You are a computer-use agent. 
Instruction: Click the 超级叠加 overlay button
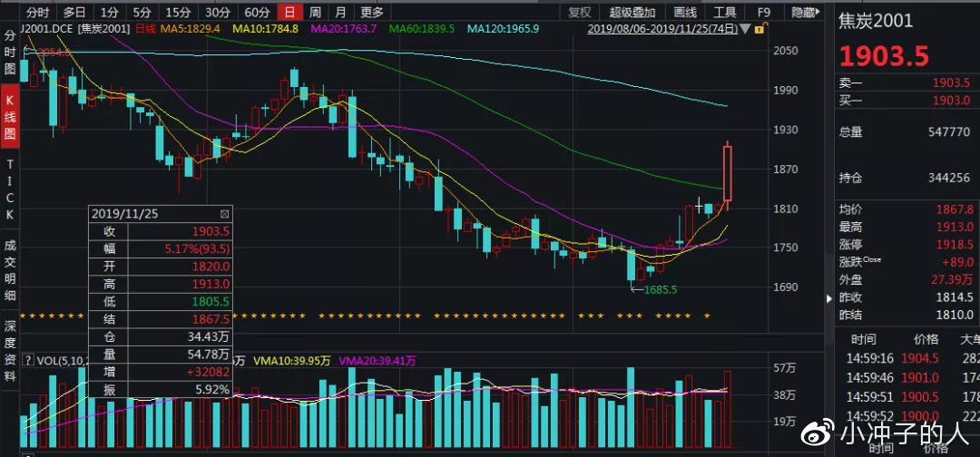[632, 12]
